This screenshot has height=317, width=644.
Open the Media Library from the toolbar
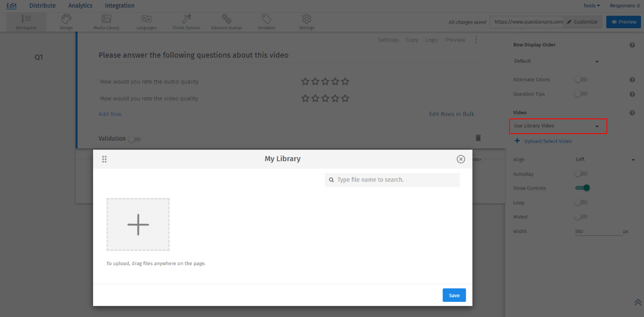point(106,21)
